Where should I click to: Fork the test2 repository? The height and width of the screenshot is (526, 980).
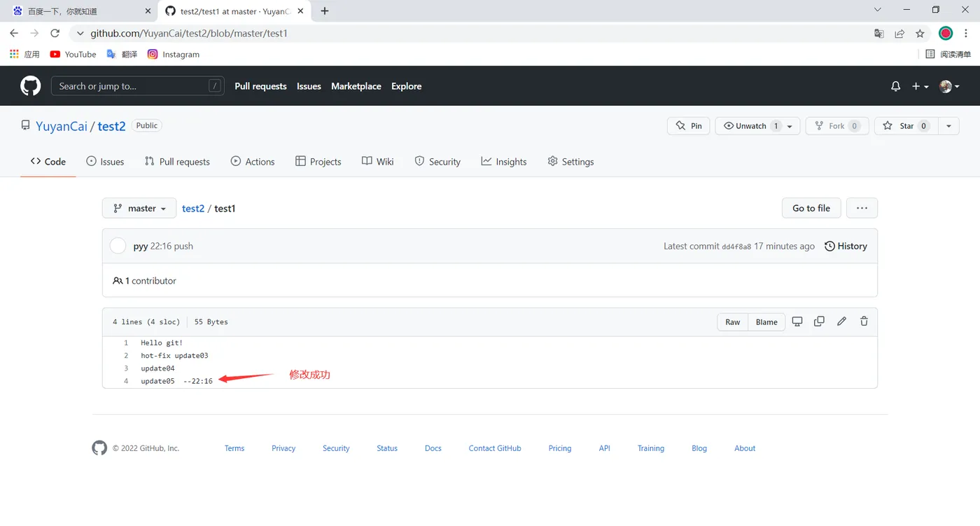tap(837, 126)
